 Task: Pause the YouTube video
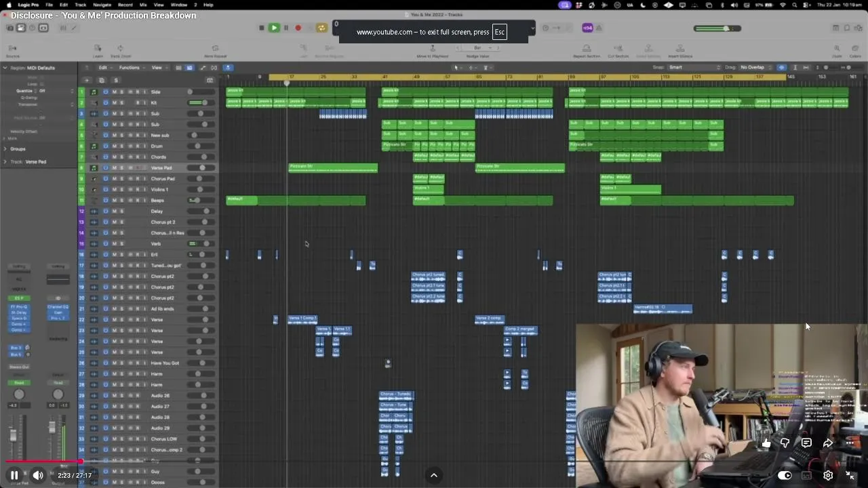pyautogui.click(x=14, y=476)
